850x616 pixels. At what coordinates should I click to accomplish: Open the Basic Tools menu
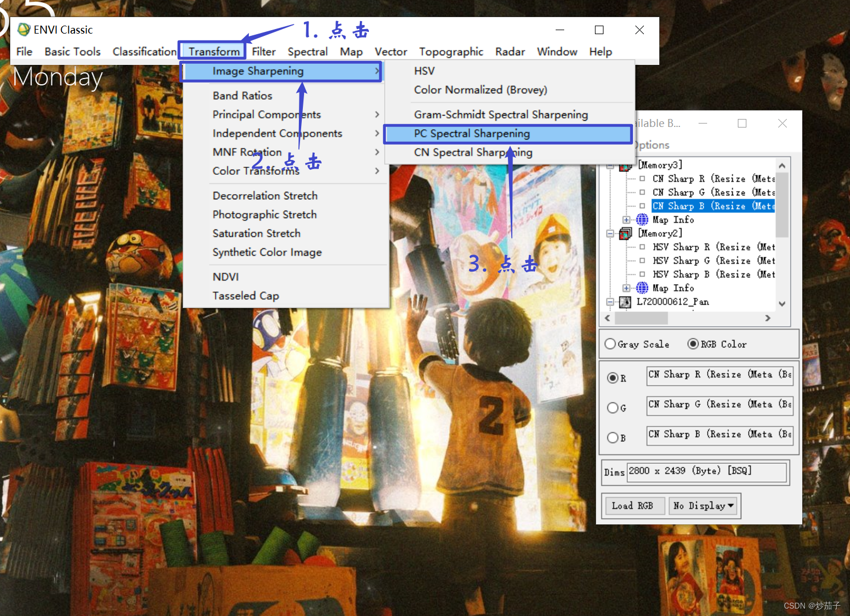(x=72, y=51)
